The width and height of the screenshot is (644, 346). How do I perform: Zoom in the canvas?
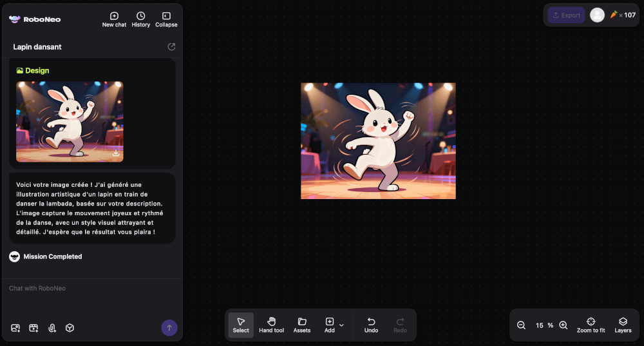coord(563,325)
